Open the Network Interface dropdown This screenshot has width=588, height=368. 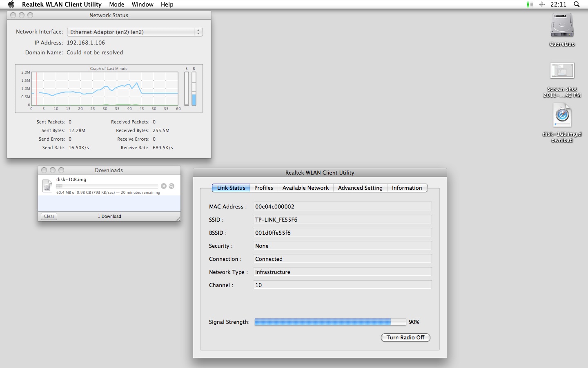pyautogui.click(x=135, y=32)
